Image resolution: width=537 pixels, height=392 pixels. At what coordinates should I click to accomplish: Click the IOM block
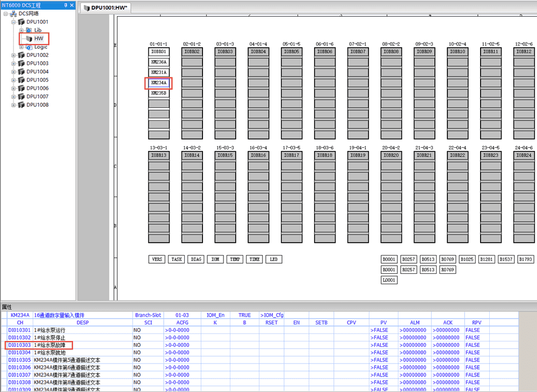click(x=215, y=259)
